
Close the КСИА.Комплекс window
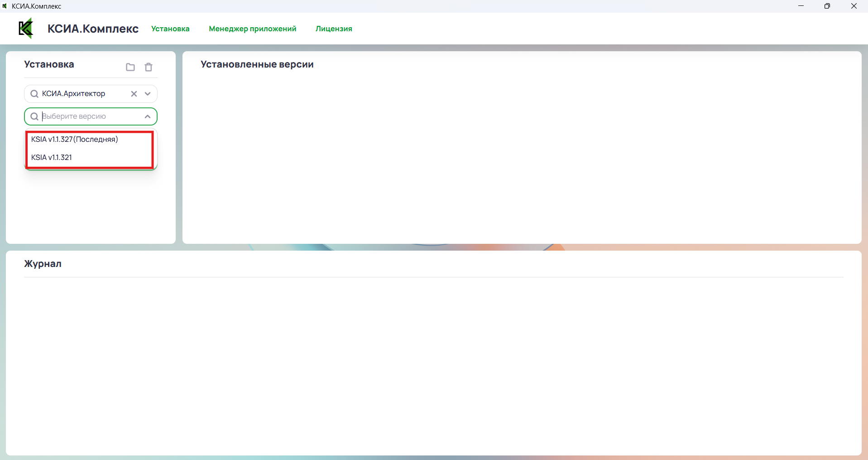coord(854,6)
